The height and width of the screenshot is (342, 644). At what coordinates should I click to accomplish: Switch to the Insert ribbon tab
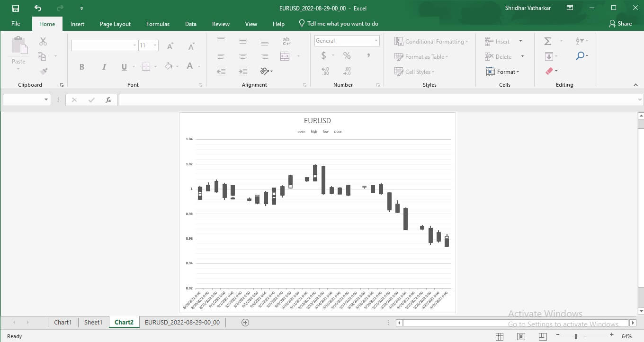[77, 24]
